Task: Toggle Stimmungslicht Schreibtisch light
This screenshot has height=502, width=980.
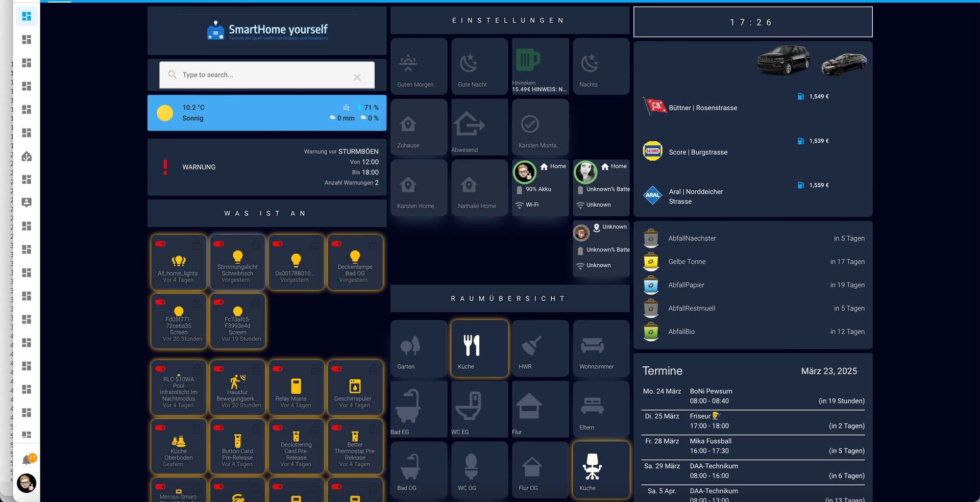Action: click(x=237, y=262)
